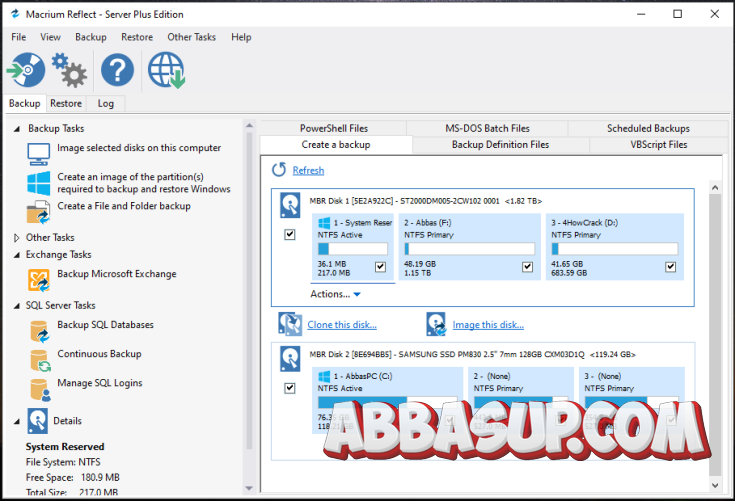Open the Restore menu
The width and height of the screenshot is (735, 501).
[137, 37]
